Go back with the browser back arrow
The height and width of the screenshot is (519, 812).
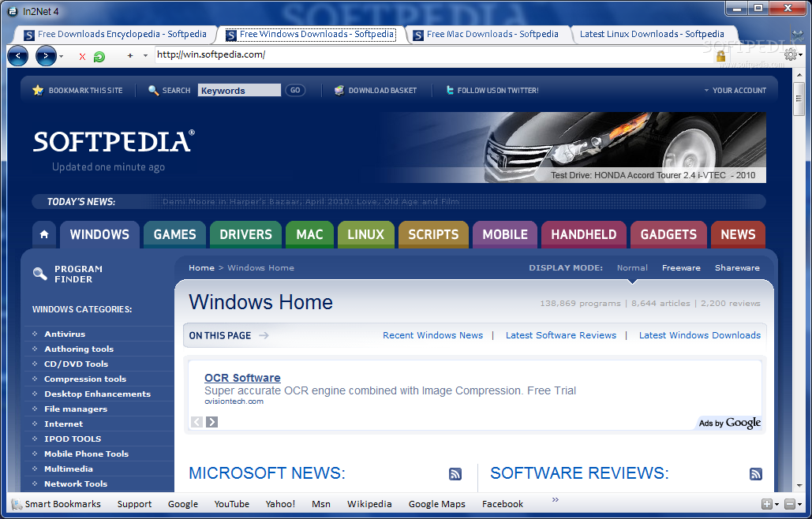point(17,56)
